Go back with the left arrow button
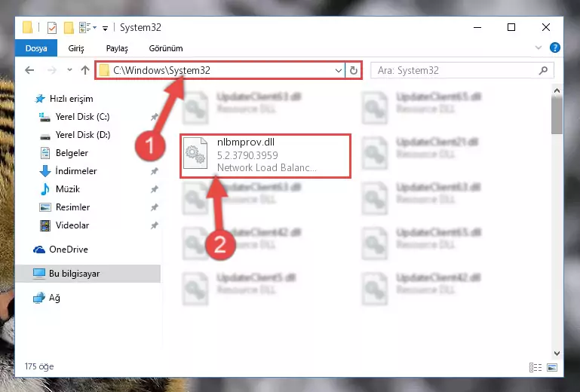580x392 pixels. pos(29,70)
